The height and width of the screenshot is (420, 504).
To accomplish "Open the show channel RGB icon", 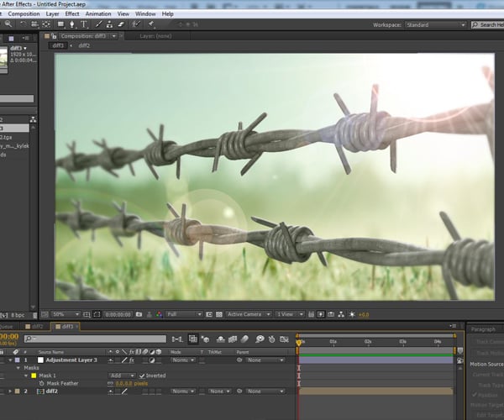I will 159,314.
